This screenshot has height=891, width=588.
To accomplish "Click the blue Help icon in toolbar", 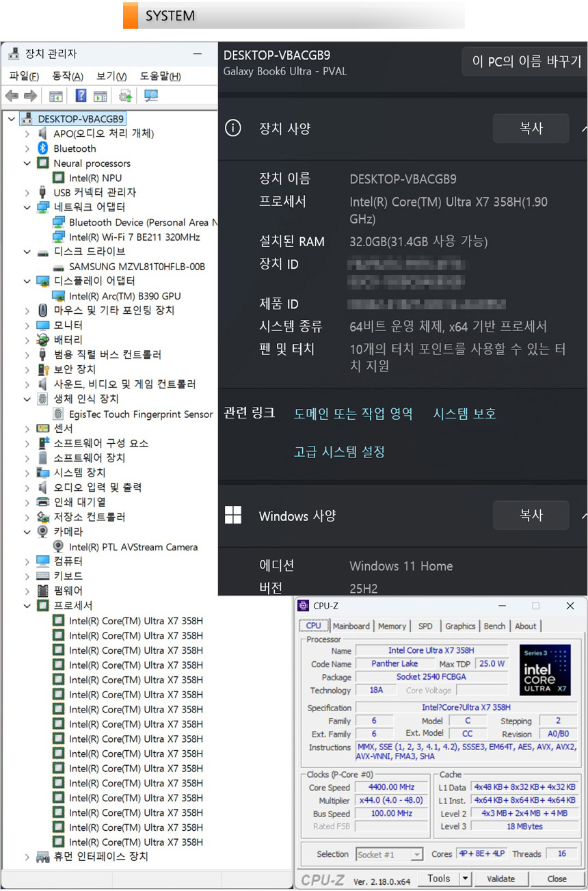I will point(81,96).
